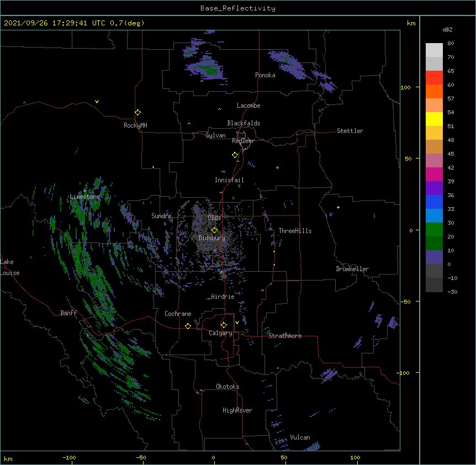The width and height of the screenshot is (476, 465).
Task: Click the yellow diamond marker above the RockyMH label
Action: [x=138, y=113]
